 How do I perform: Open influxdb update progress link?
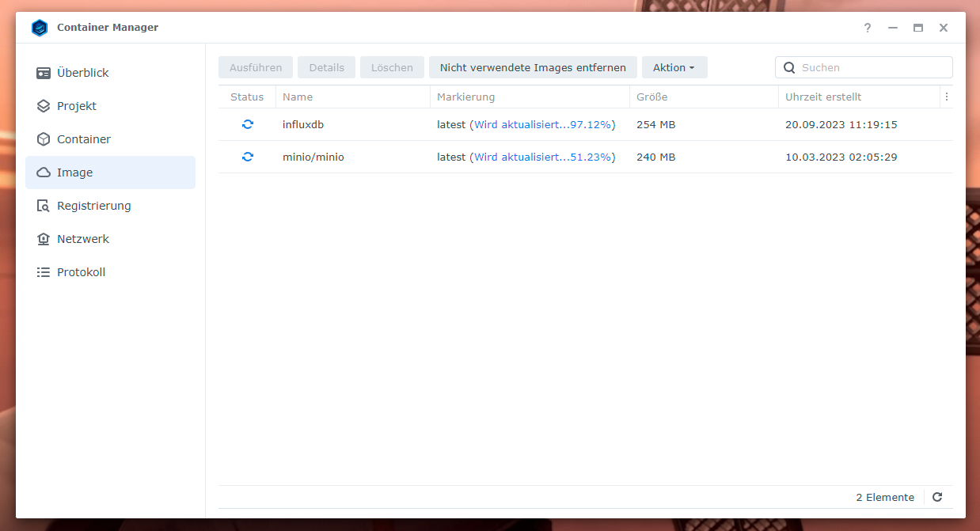(x=542, y=124)
